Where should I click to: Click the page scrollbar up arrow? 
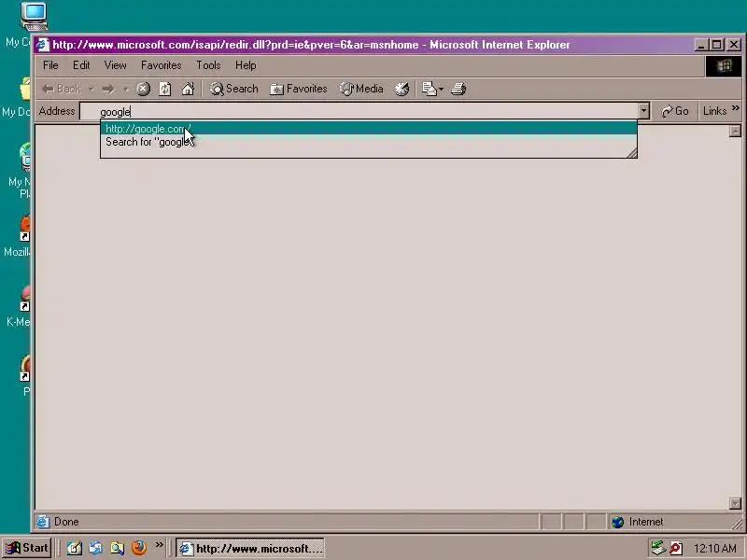tap(735, 131)
